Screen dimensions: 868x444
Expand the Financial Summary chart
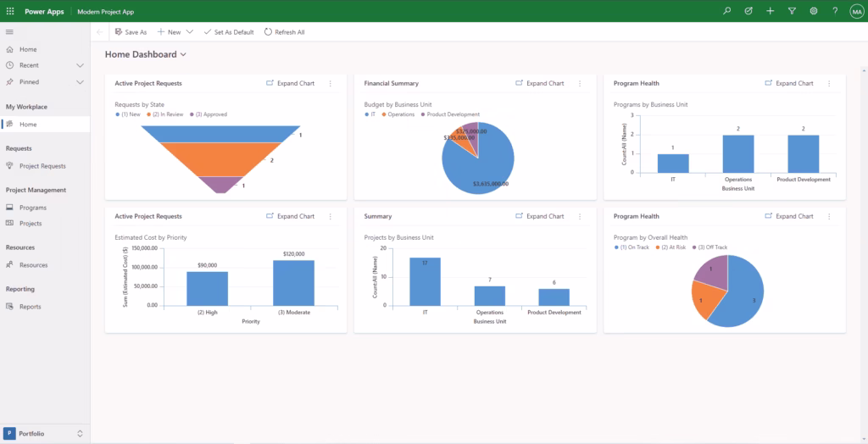pyautogui.click(x=539, y=84)
